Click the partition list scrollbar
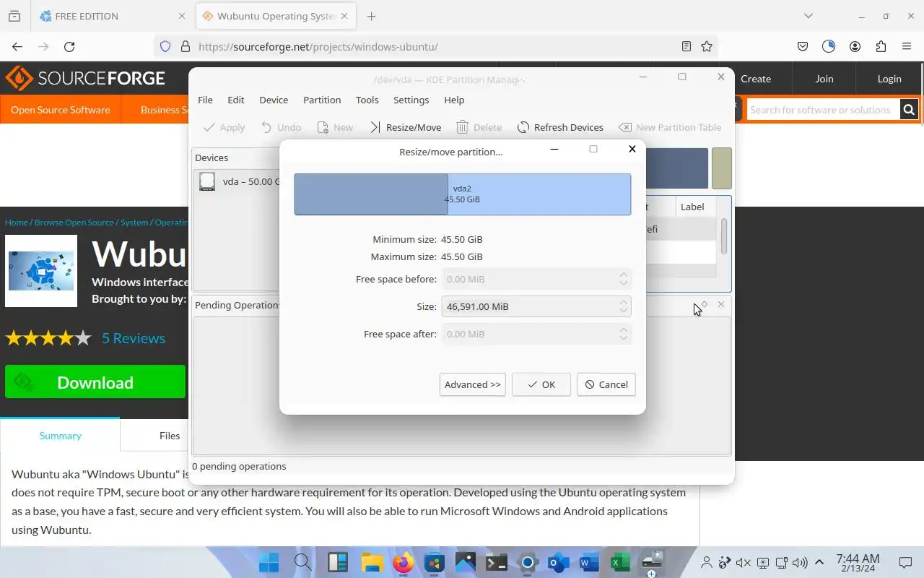The image size is (924, 578). coord(724,236)
